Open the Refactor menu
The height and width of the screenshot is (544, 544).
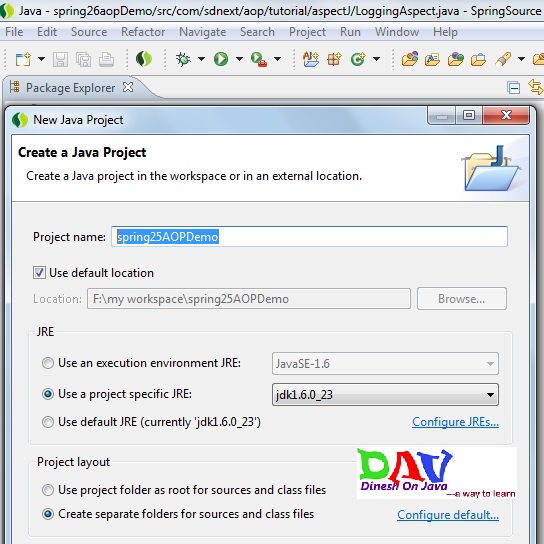[143, 32]
